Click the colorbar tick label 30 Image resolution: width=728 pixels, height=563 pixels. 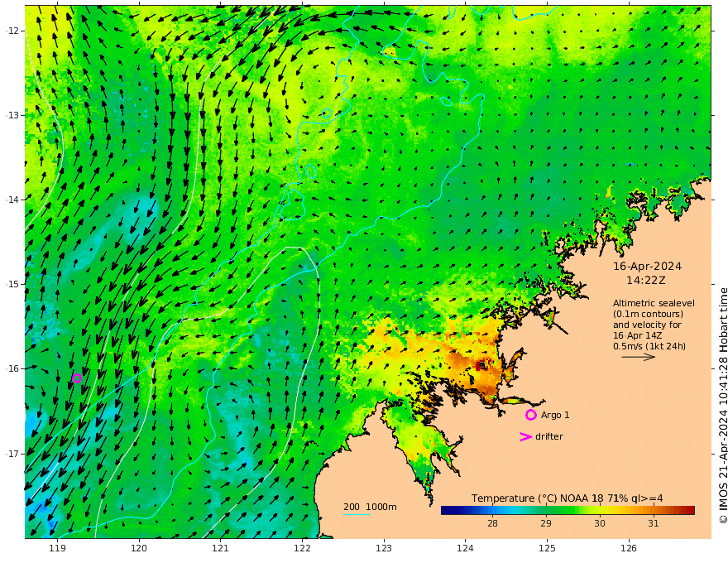[600, 523]
